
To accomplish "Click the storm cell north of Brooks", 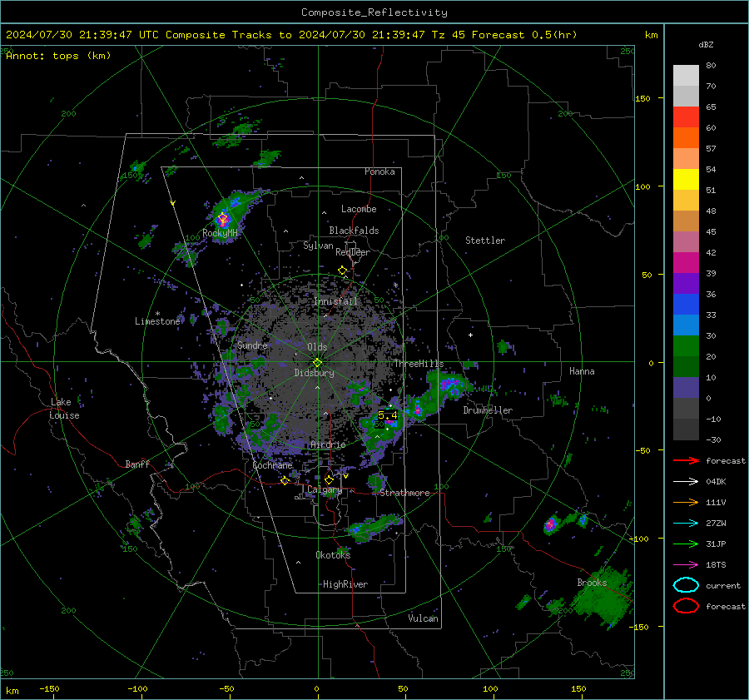I will (x=550, y=524).
